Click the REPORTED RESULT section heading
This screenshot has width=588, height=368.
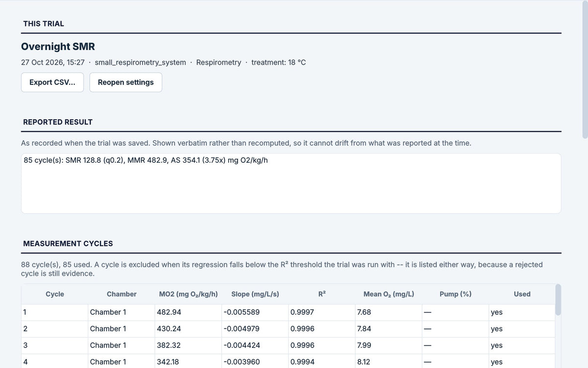click(x=58, y=122)
